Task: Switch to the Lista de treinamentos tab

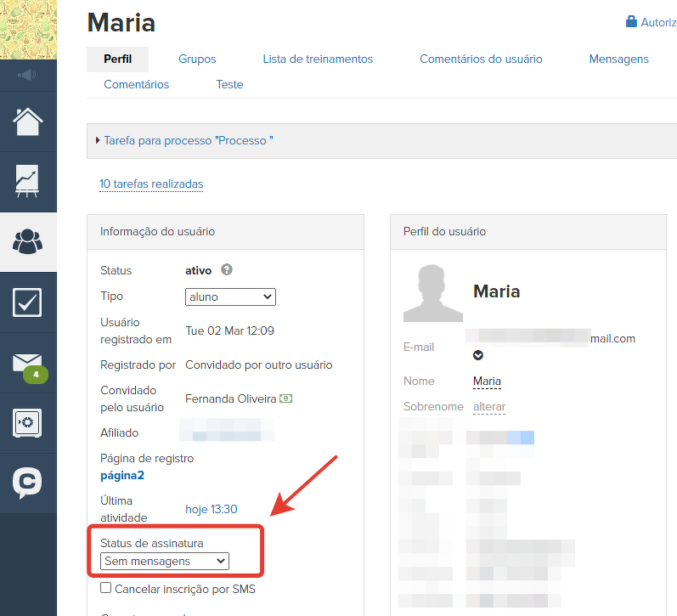Action: (318, 59)
